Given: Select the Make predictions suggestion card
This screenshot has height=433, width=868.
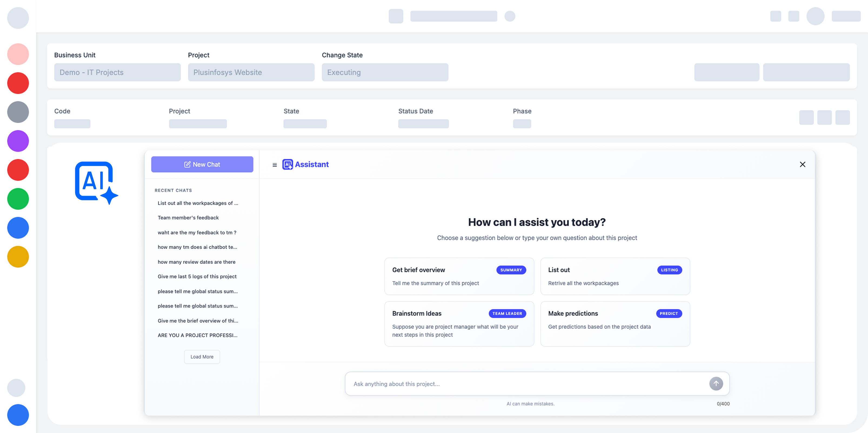Looking at the screenshot, I should coord(615,324).
